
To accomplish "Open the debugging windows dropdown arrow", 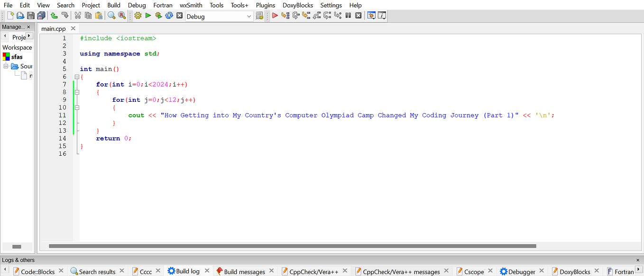I will point(372,15).
